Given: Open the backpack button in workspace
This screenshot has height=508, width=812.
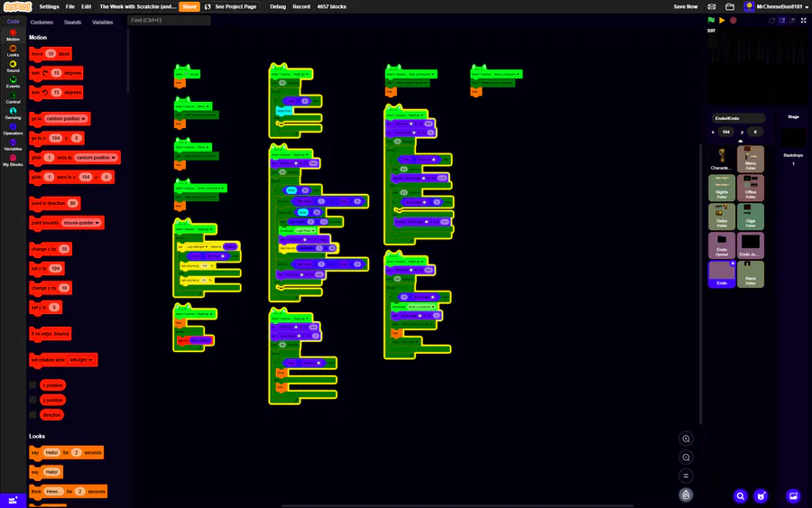Looking at the screenshot, I should pyautogui.click(x=687, y=495).
